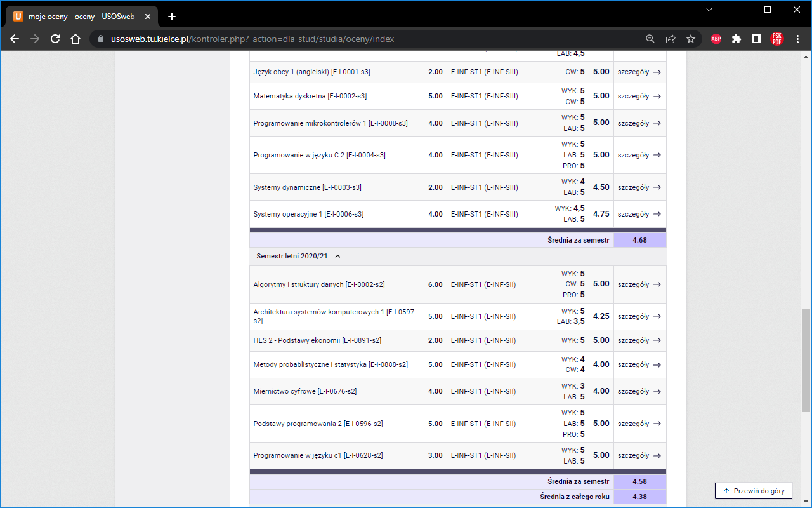The image size is (812, 508).
Task: Collapse the Semestr letni 2020/21 section
Action: [337, 257]
